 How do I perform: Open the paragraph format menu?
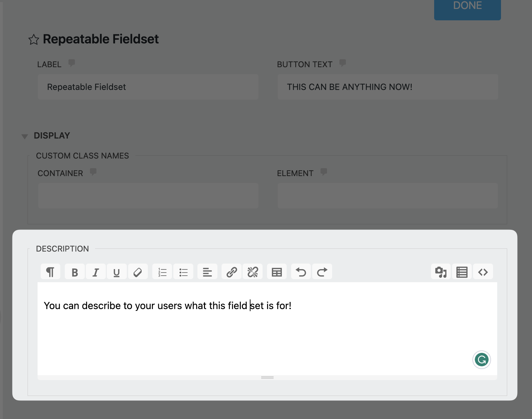tap(50, 272)
